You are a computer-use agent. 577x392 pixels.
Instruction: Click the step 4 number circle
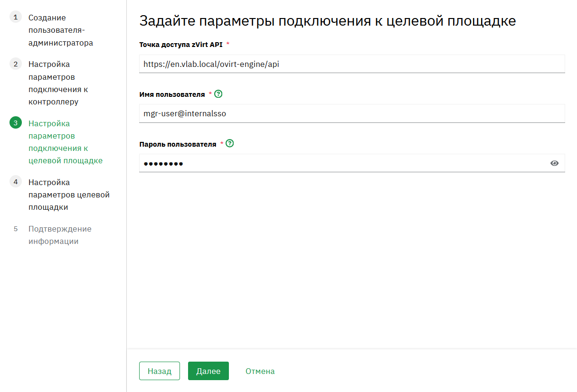16,182
